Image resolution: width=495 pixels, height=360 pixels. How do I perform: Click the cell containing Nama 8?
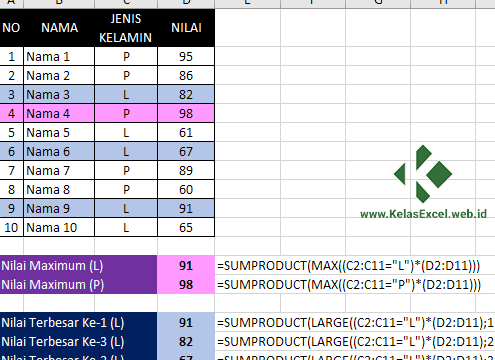[x=59, y=189]
